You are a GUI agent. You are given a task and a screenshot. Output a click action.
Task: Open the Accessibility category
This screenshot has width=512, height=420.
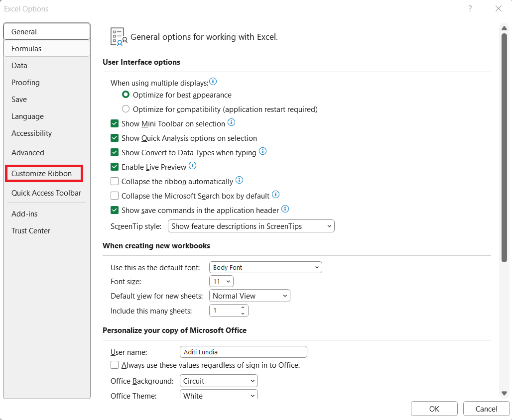coord(47,133)
